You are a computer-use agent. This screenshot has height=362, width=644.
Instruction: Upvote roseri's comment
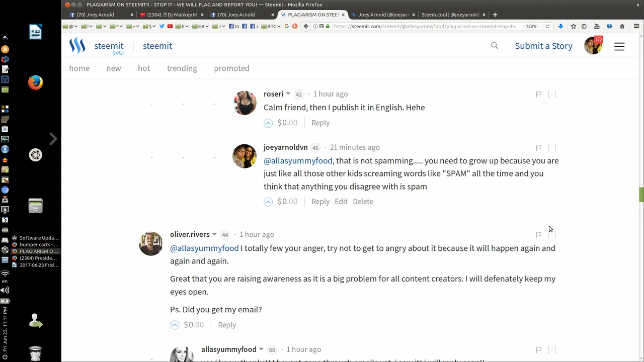coord(268,123)
